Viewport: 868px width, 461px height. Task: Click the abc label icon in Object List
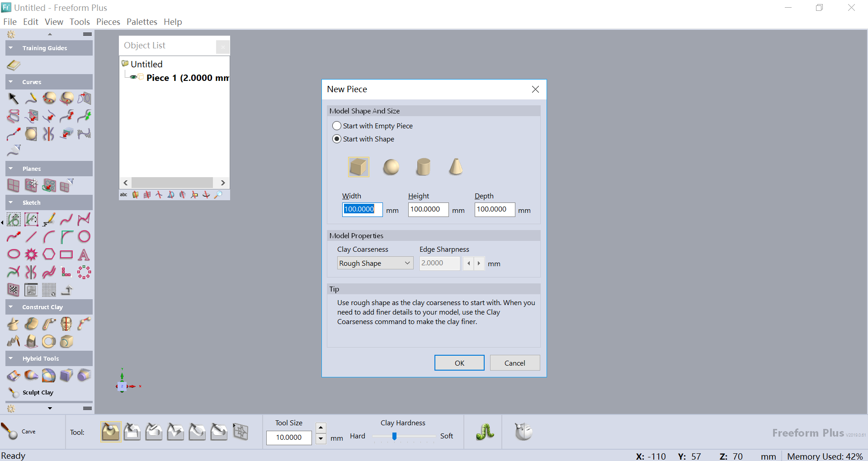[x=123, y=195]
